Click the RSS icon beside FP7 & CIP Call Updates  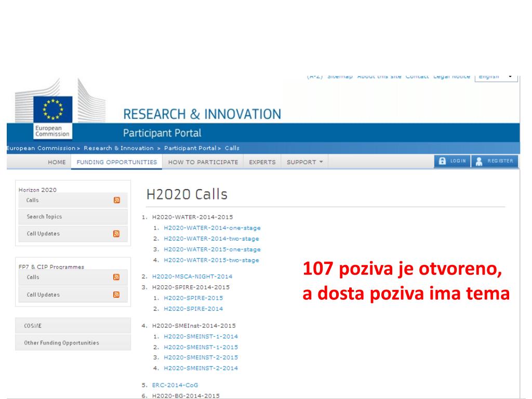pyautogui.click(x=116, y=295)
